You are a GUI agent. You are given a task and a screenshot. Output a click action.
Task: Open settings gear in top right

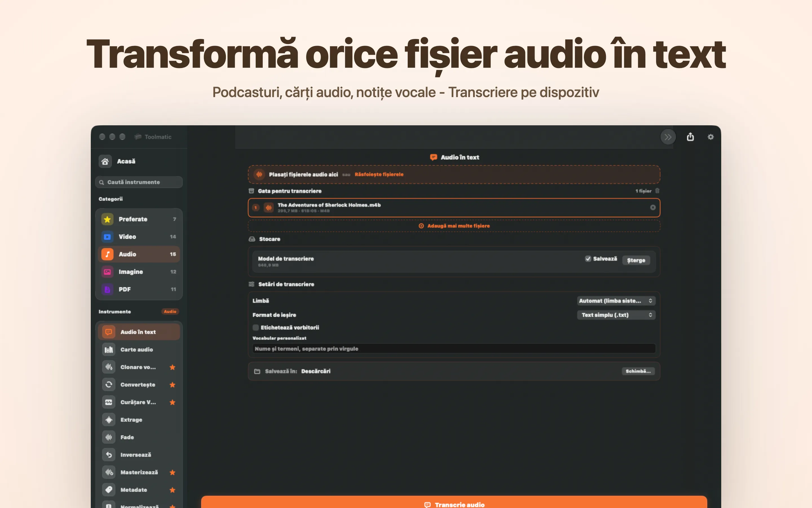pos(711,137)
